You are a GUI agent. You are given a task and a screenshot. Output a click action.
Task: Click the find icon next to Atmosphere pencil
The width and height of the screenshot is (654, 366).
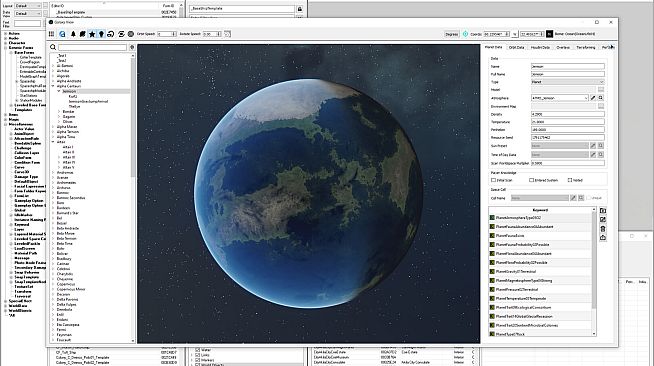pos(601,98)
